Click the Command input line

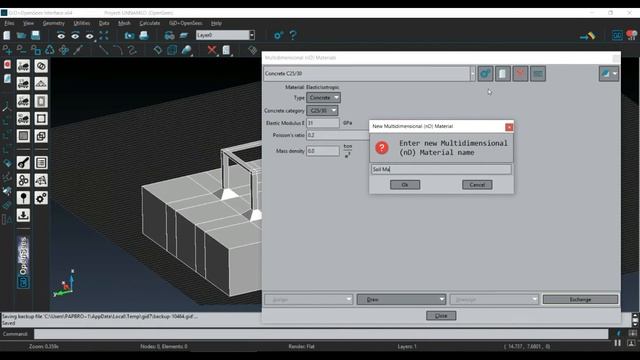(321, 334)
